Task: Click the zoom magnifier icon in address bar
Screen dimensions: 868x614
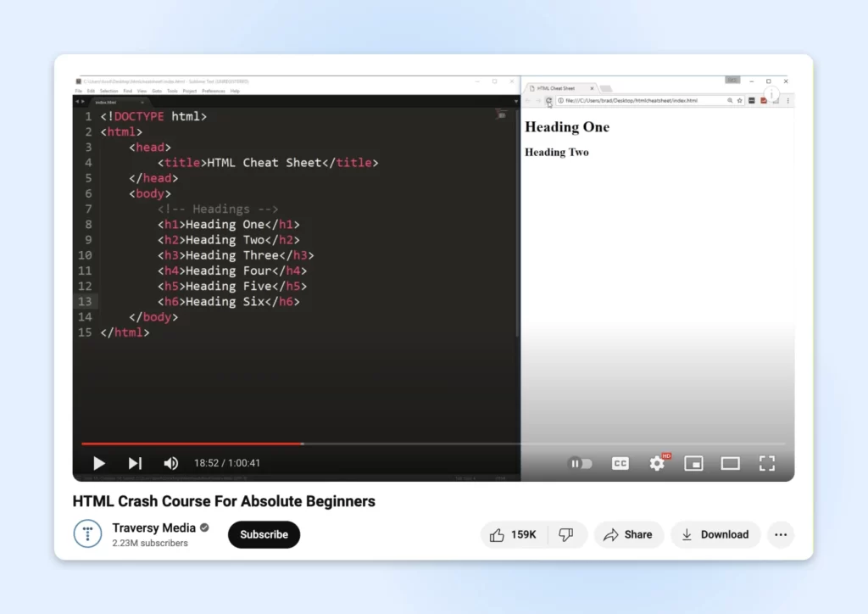Action: tap(730, 101)
